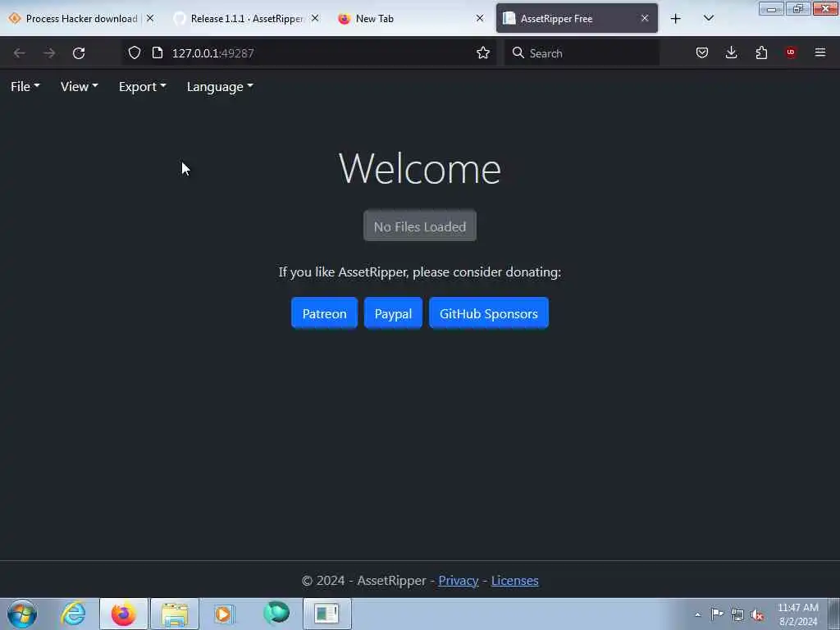The image size is (840, 630).
Task: Open the Privacy link in footer
Action: click(458, 581)
